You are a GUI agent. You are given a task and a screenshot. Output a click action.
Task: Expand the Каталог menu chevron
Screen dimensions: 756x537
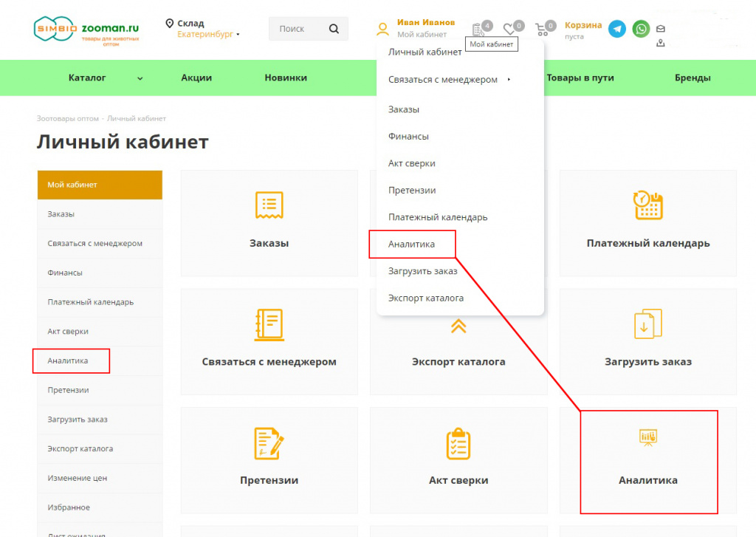point(140,78)
